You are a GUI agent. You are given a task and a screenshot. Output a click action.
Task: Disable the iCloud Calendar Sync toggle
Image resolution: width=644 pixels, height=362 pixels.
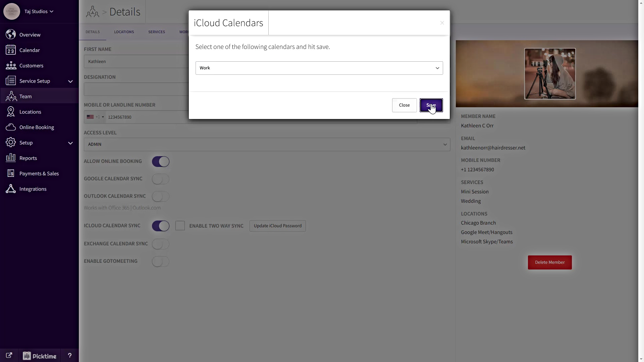click(161, 226)
